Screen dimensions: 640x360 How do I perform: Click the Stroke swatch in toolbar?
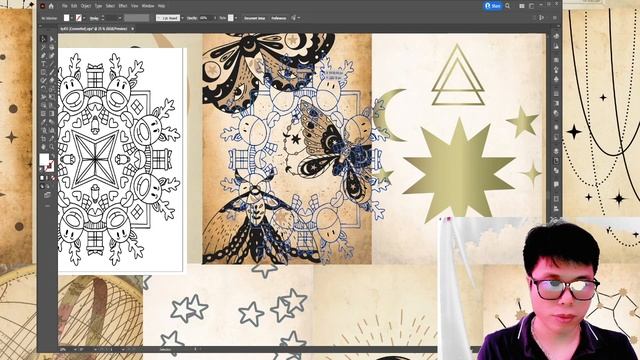(x=50, y=165)
